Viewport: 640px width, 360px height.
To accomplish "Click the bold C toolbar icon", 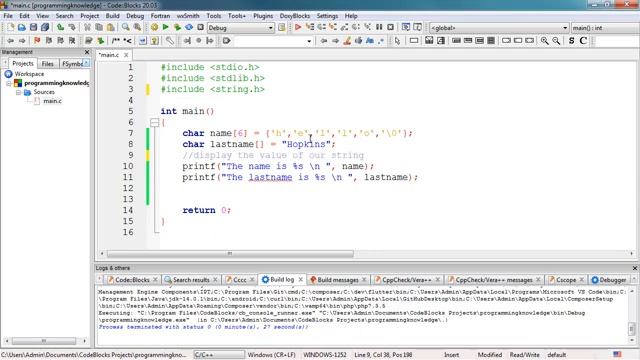I will (583, 40).
